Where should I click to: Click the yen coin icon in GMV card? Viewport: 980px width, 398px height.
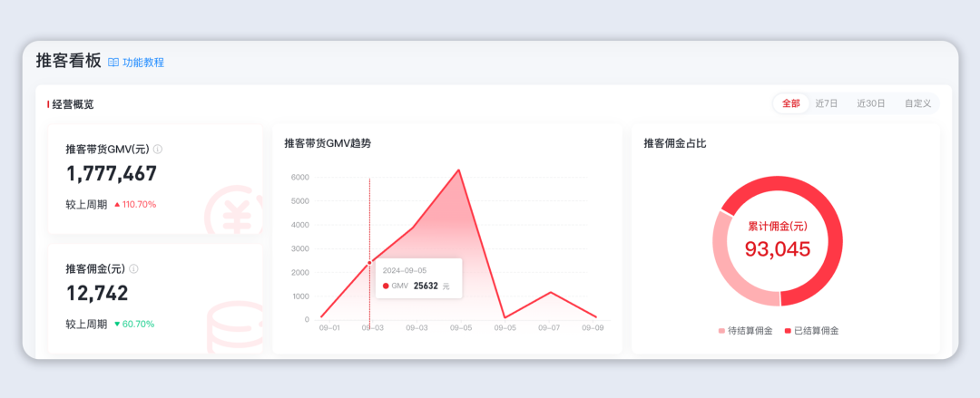click(232, 212)
